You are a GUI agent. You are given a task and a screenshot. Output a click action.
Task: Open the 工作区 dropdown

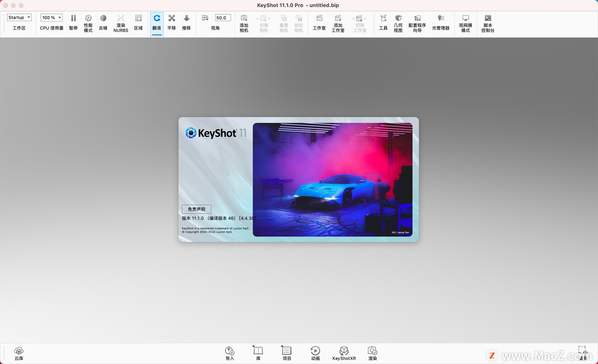tap(19, 17)
